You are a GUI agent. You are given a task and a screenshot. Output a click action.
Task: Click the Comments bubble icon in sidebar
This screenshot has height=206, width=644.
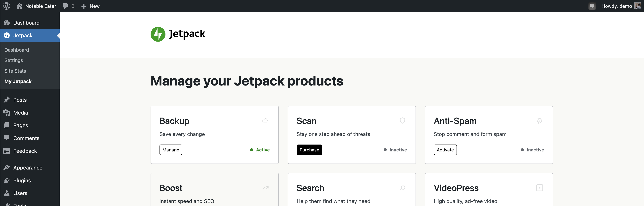(x=7, y=138)
